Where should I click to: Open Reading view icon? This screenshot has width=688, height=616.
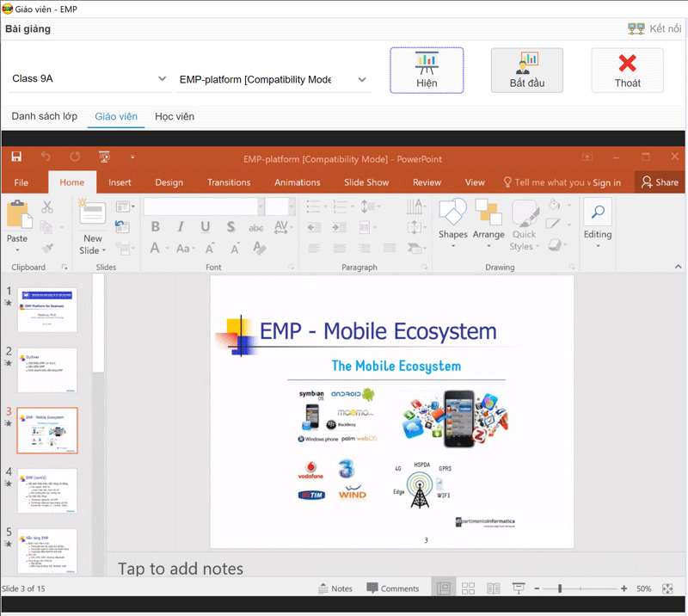click(x=493, y=588)
